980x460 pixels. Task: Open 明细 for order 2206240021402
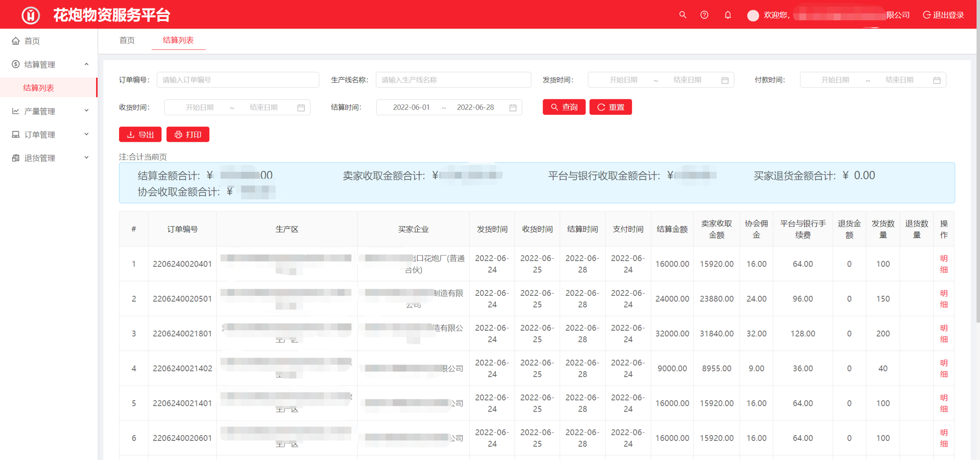(x=944, y=369)
